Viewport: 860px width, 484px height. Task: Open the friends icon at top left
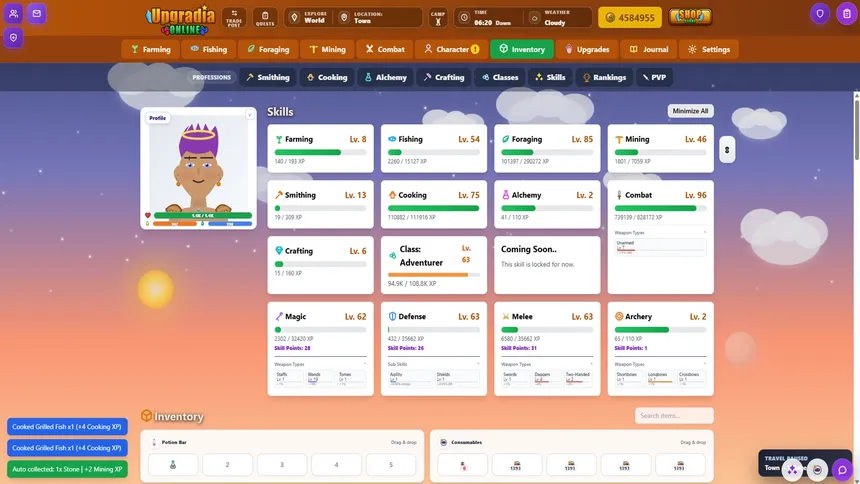(13, 14)
